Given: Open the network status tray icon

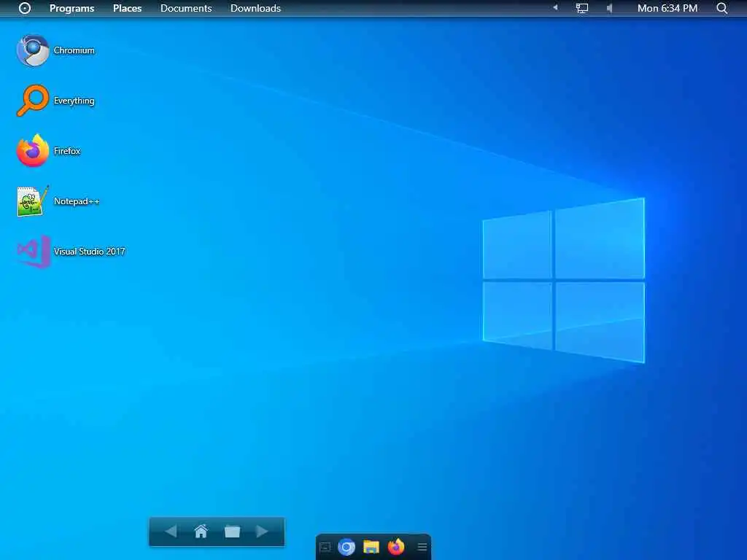Looking at the screenshot, I should point(581,8).
